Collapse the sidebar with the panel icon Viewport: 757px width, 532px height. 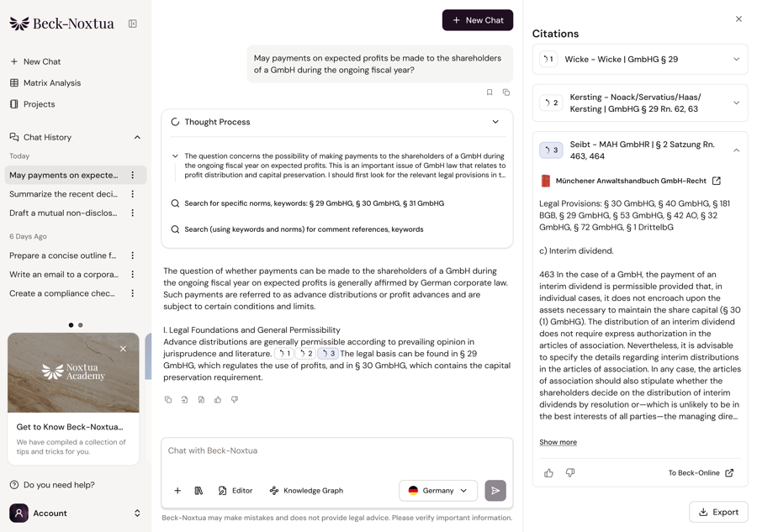(x=132, y=24)
